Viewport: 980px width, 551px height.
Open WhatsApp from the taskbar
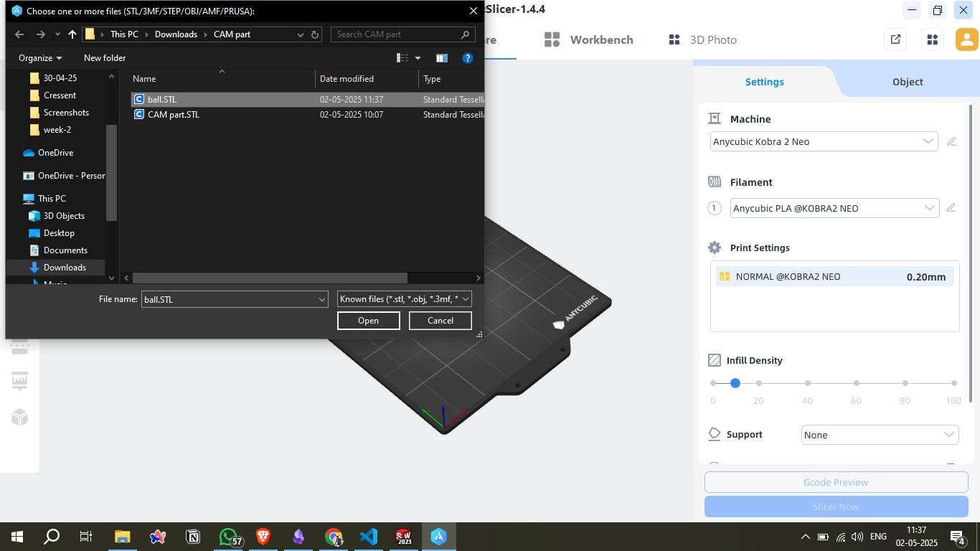tap(229, 536)
